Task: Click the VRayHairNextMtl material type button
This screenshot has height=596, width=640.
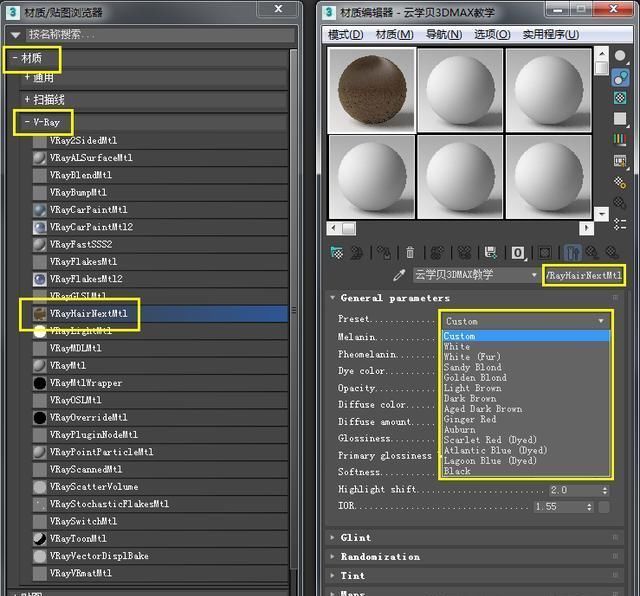Action: click(584, 276)
